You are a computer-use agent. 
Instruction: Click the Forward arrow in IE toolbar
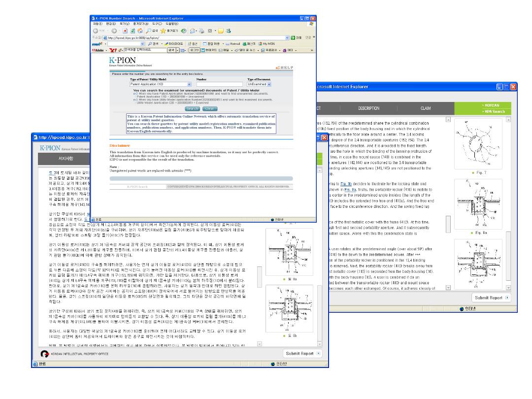(x=114, y=31)
